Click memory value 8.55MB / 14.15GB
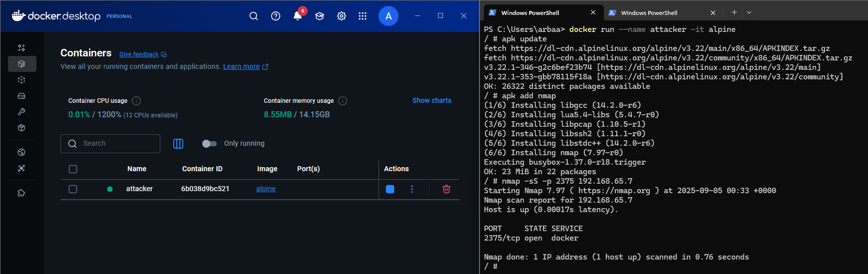868x274 pixels. pyautogui.click(x=297, y=114)
